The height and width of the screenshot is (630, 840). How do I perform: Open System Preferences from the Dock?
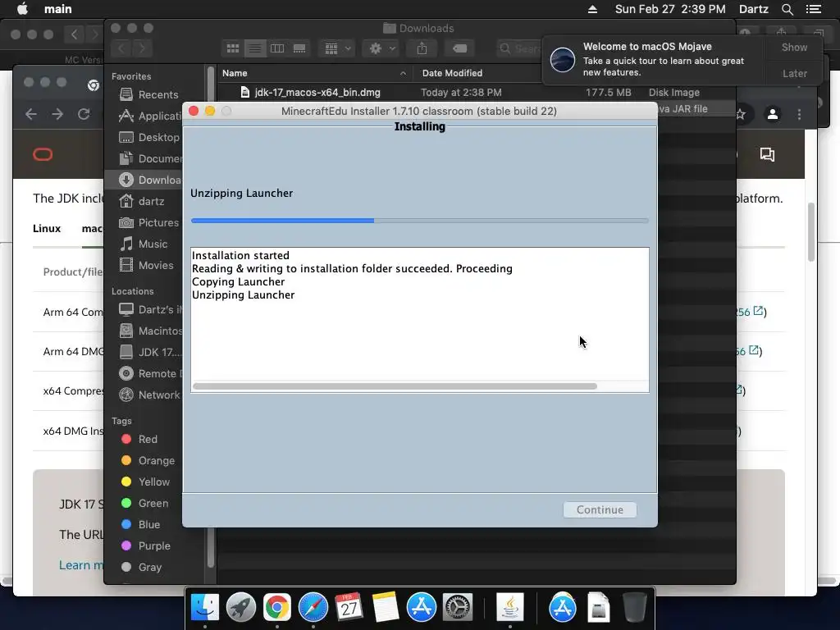pos(458,607)
